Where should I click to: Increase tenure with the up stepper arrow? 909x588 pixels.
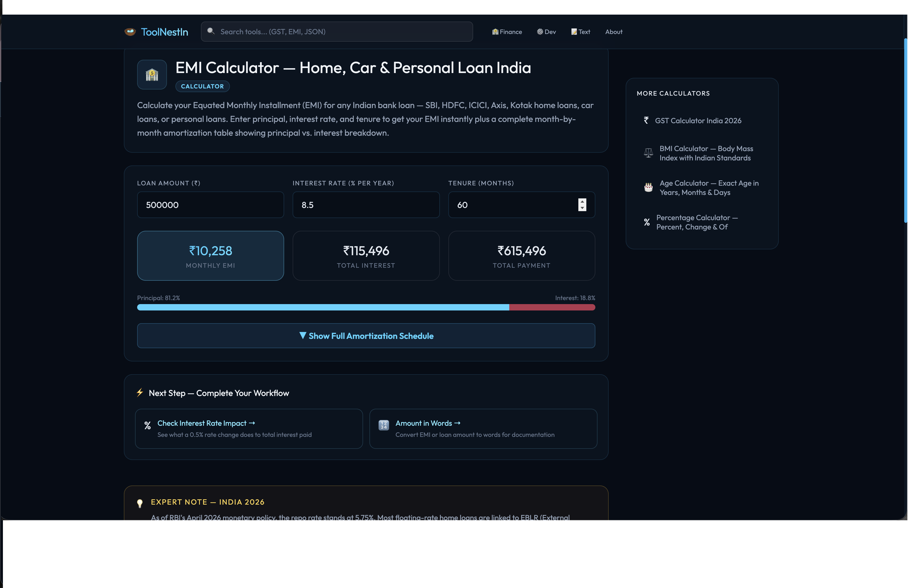coord(582,202)
